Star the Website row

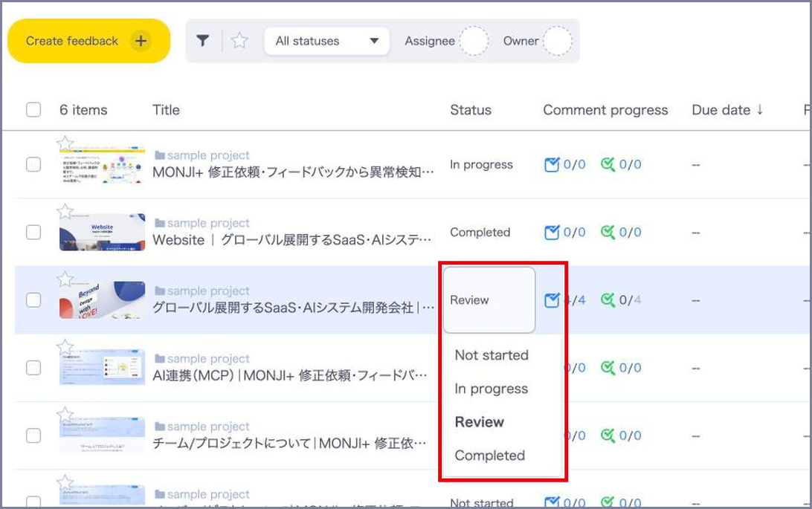point(65,211)
